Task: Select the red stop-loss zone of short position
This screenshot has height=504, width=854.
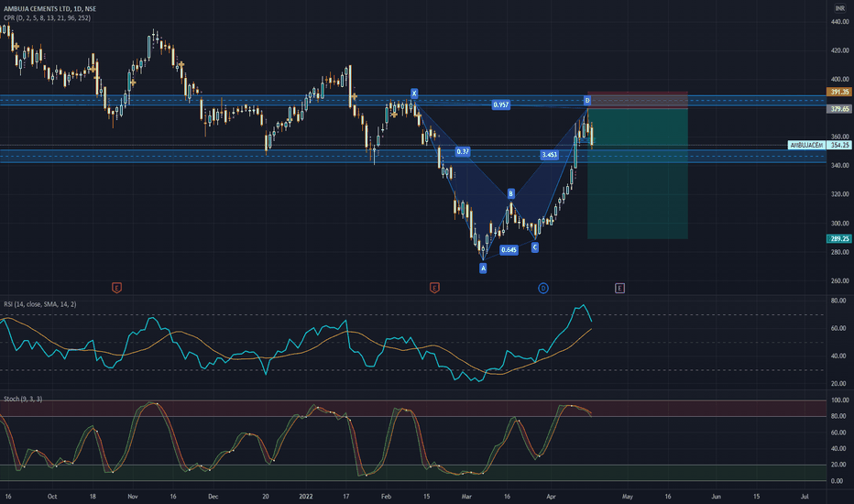Action: 637,100
